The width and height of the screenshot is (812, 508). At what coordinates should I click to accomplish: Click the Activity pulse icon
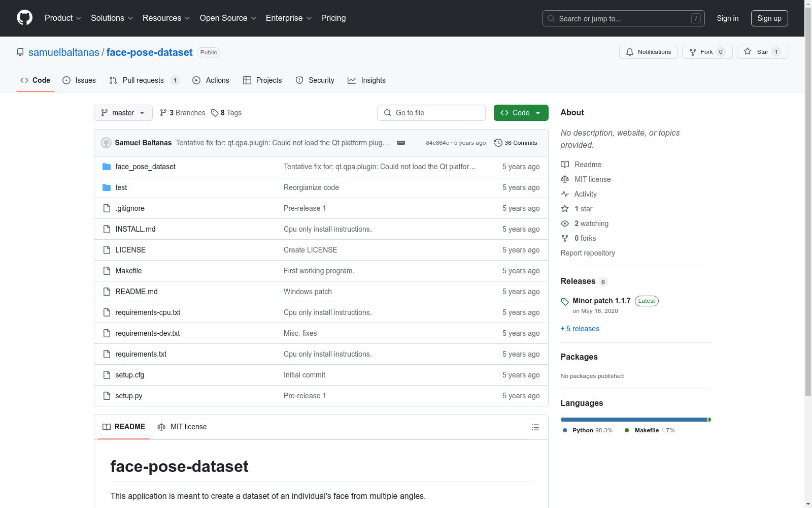(x=565, y=194)
